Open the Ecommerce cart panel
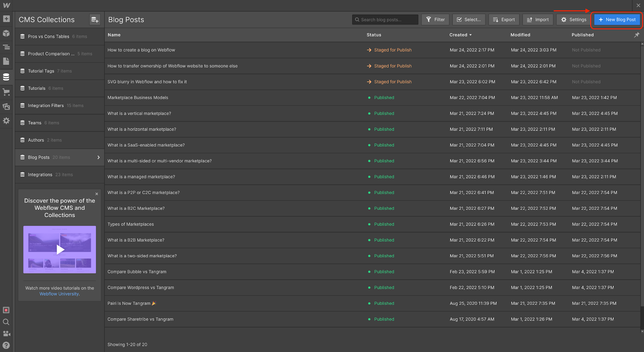The image size is (644, 352). pyautogui.click(x=6, y=92)
